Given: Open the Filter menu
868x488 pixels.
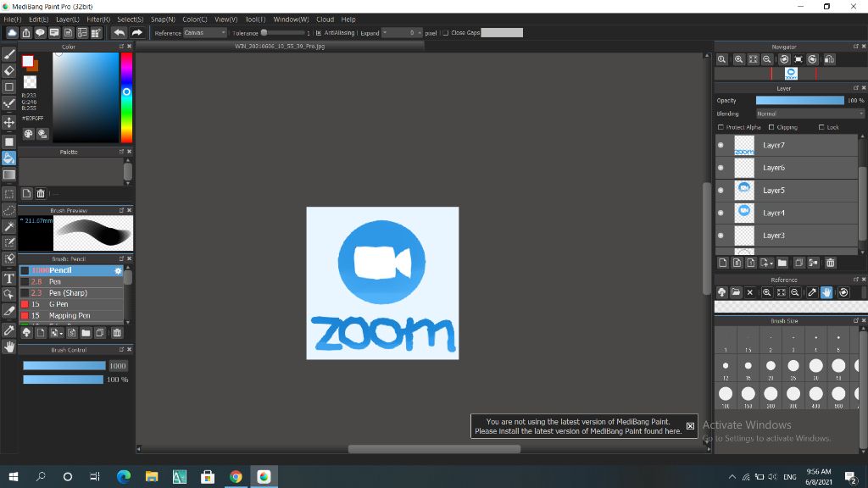Looking at the screenshot, I should (98, 19).
